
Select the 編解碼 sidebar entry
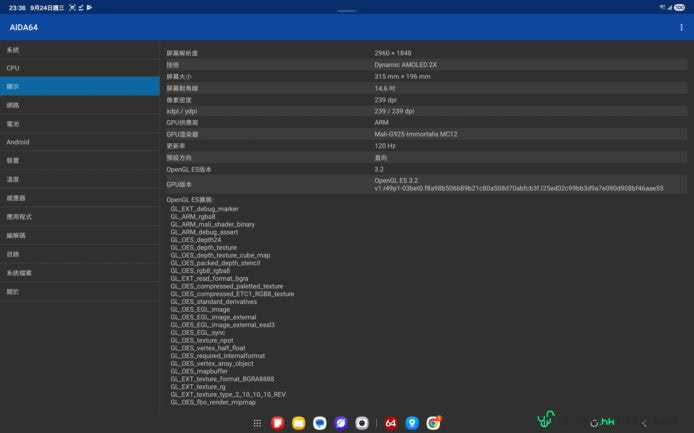coord(80,236)
